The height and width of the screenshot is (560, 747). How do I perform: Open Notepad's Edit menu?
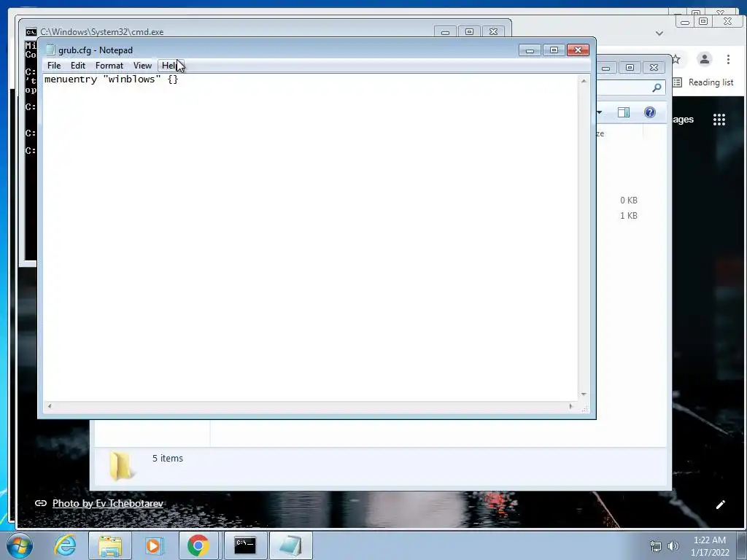point(77,66)
